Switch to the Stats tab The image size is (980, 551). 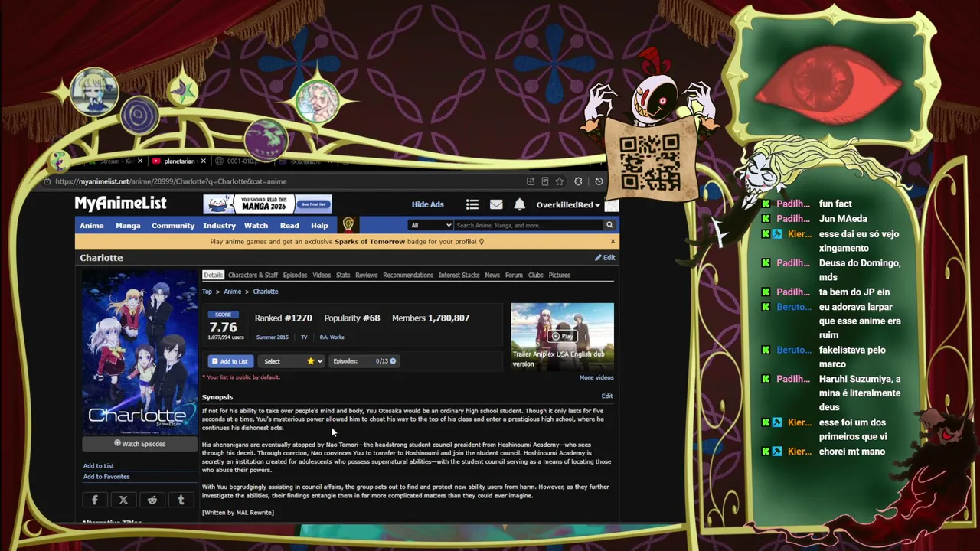click(343, 275)
